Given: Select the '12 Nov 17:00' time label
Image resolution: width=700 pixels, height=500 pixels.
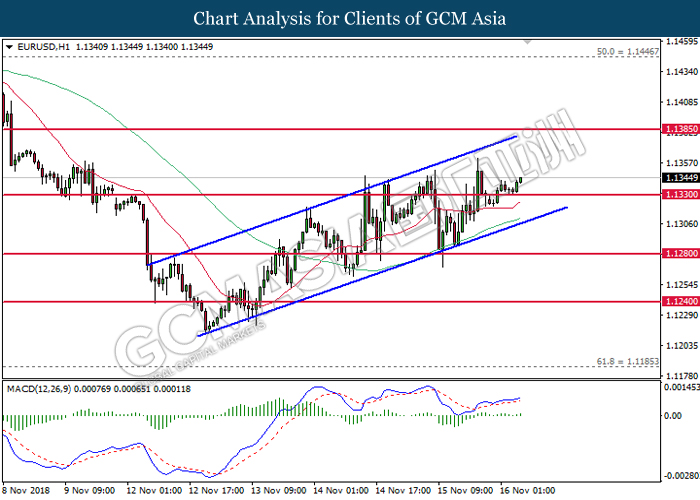Looking at the screenshot, I should point(217,490).
